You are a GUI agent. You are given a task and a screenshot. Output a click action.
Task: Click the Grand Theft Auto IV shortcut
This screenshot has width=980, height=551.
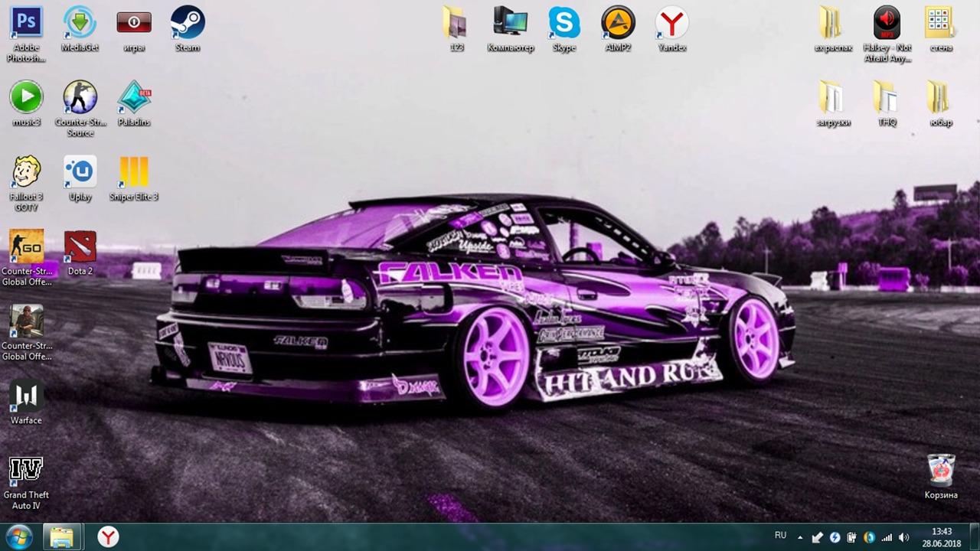[26, 471]
